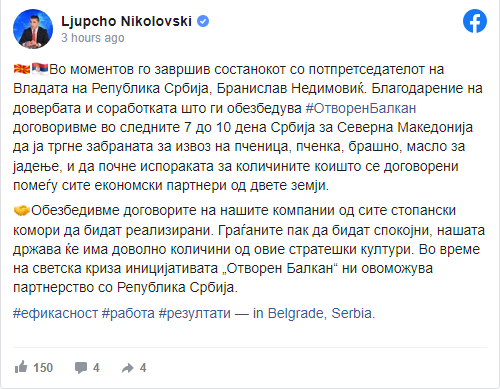Open the Ljupcho Nikolovski profile name
The image size is (500, 389).
click(x=126, y=21)
